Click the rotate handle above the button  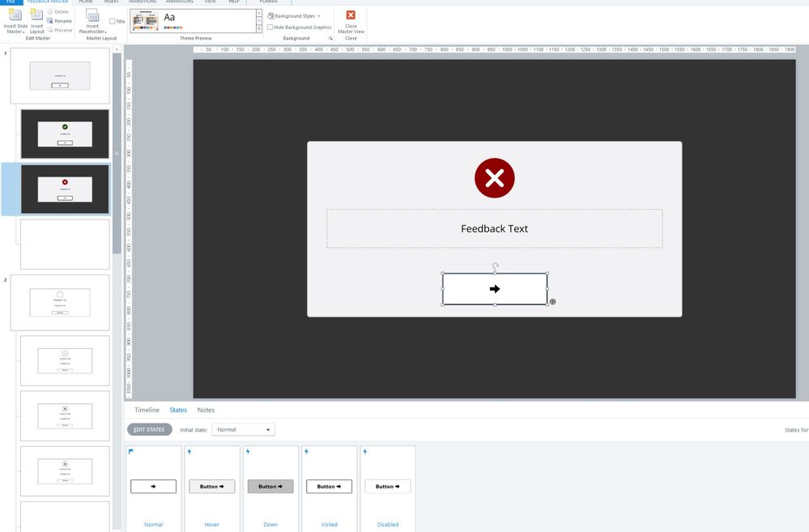(495, 266)
